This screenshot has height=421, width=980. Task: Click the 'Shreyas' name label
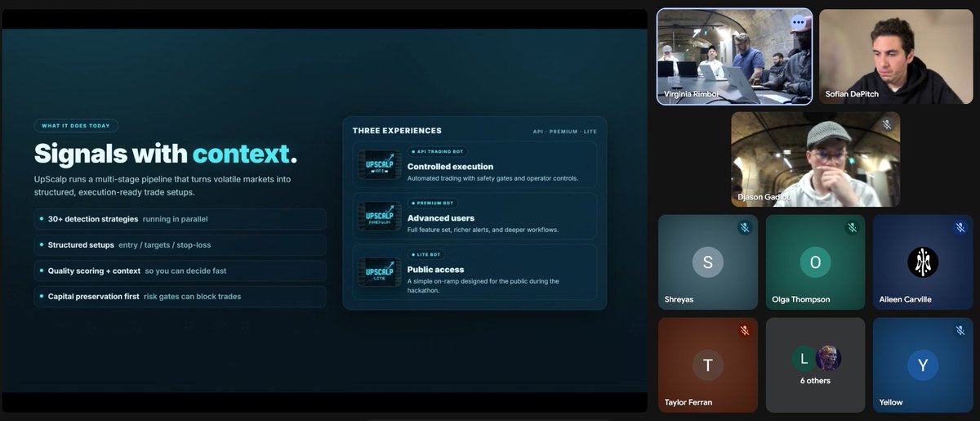click(x=680, y=299)
